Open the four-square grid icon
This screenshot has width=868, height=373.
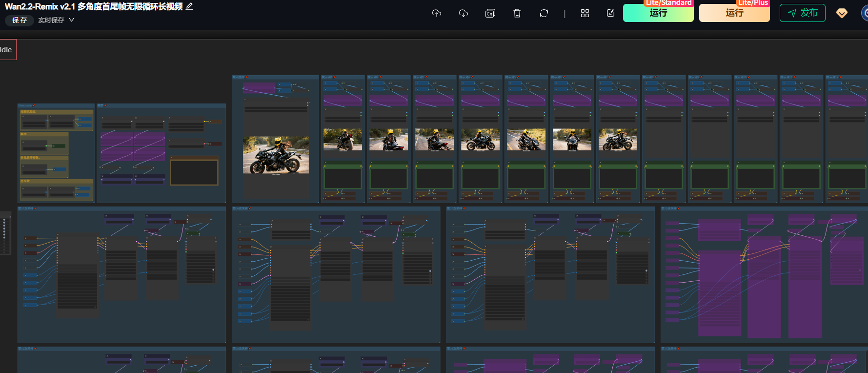[x=585, y=13]
